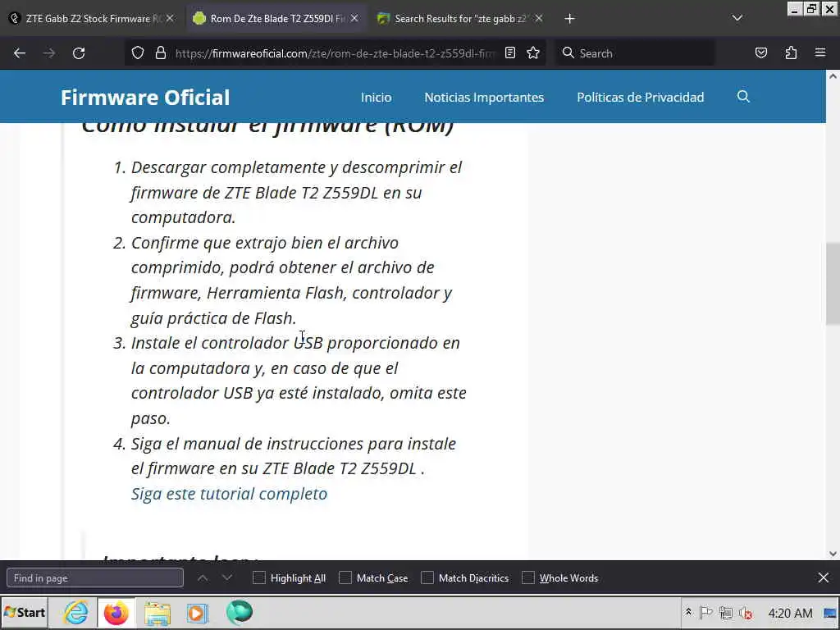This screenshot has width=840, height=630.
Task: Click the site search magnifier icon
Action: (743, 97)
